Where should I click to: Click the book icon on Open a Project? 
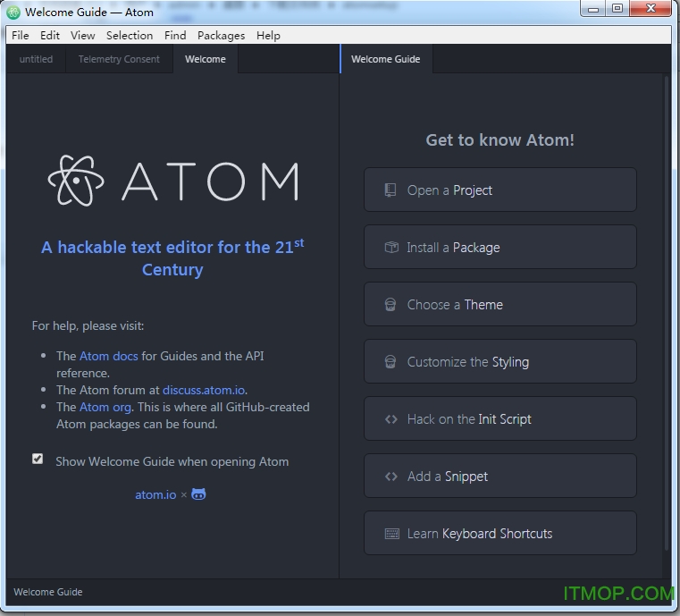pyautogui.click(x=390, y=190)
